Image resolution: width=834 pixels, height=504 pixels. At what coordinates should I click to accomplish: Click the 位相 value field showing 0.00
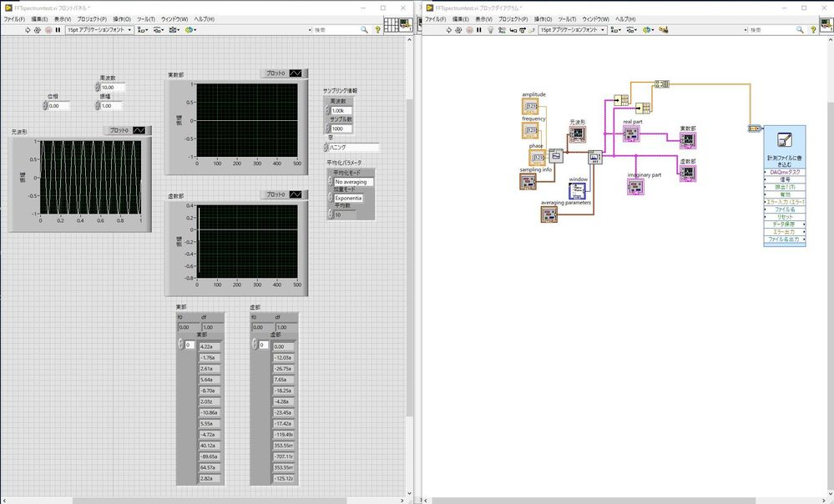(x=58, y=106)
